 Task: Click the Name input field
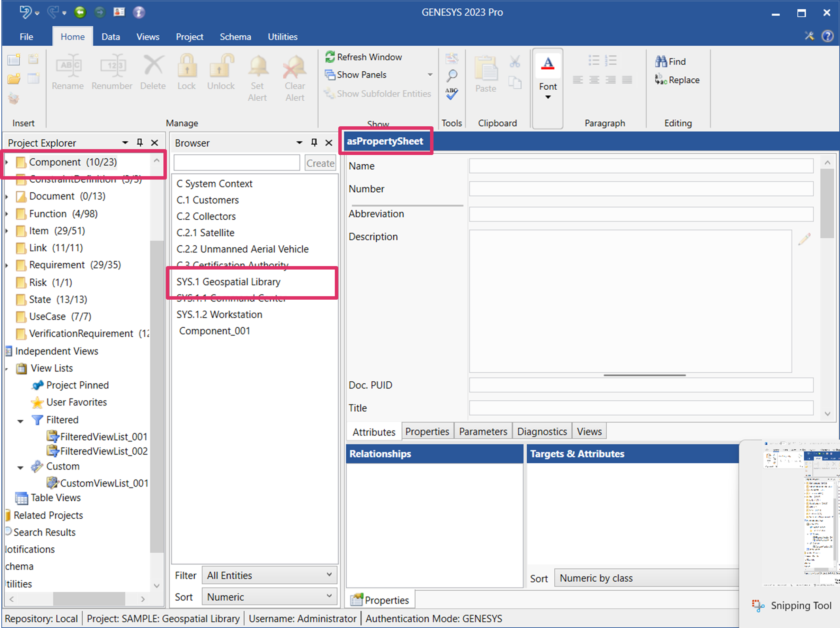(641, 166)
